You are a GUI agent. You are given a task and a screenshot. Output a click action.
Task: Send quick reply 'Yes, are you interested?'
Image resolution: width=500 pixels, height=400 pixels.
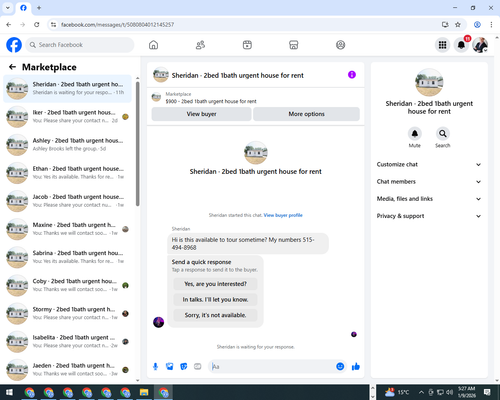pyautogui.click(x=215, y=284)
